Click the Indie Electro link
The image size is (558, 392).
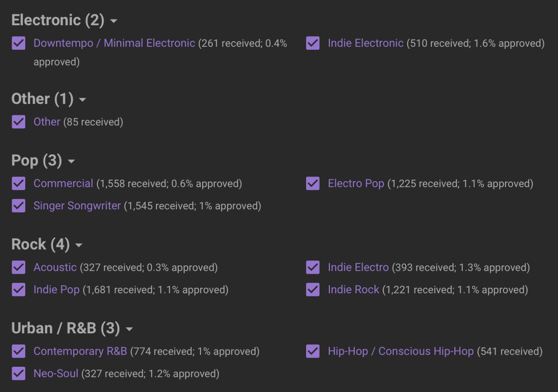(358, 267)
